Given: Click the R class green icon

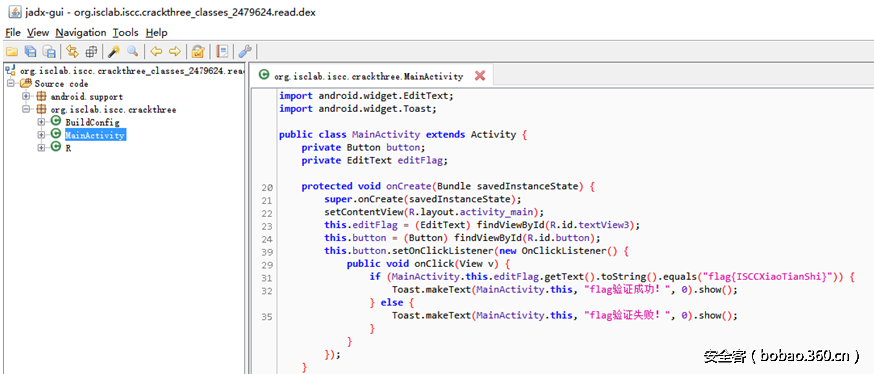Looking at the screenshot, I should point(55,147).
